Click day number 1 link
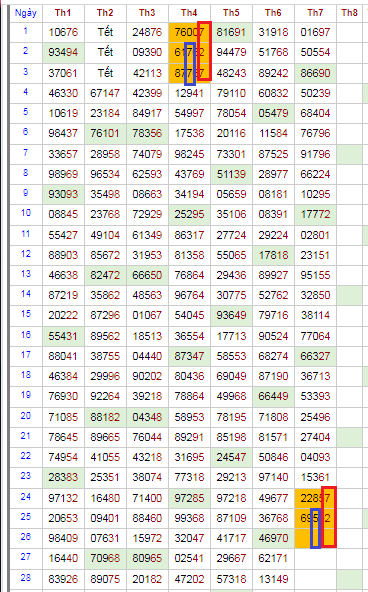The image size is (368, 592). (26, 31)
